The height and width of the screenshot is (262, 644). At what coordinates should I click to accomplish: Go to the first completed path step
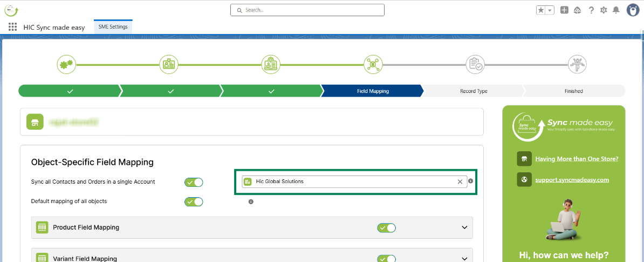pyautogui.click(x=70, y=91)
